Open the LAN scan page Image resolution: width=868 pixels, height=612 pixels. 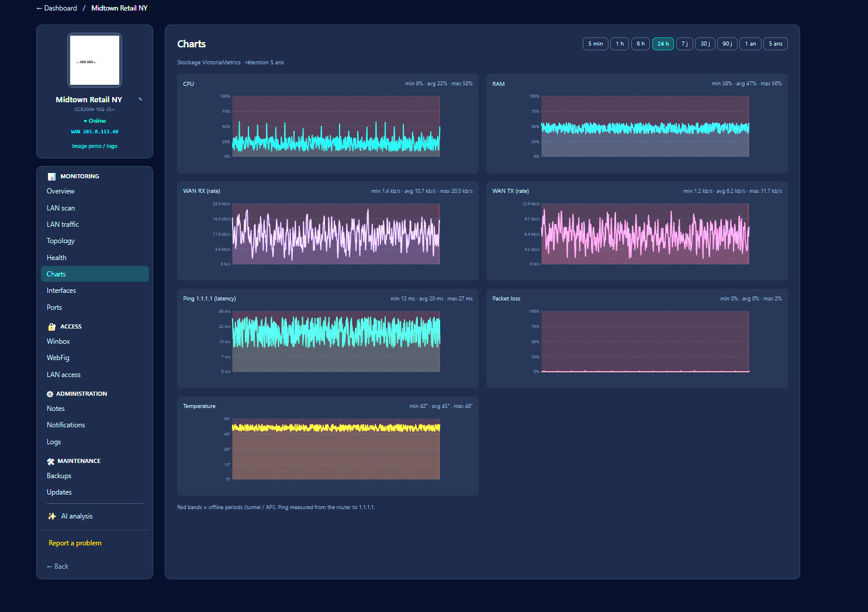coord(61,208)
